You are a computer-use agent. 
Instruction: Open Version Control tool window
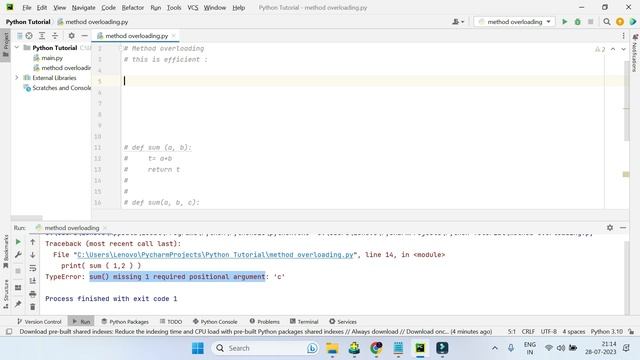coord(39,322)
